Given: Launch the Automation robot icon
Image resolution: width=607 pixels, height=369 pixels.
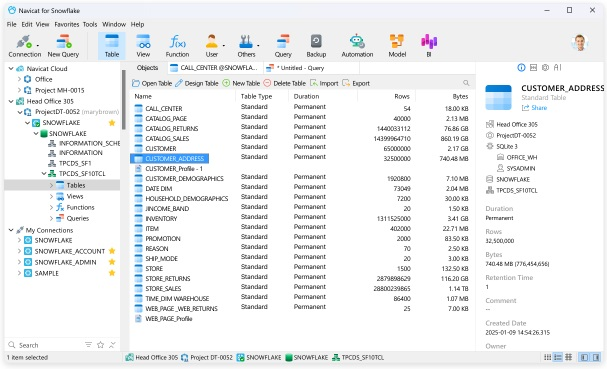Looking at the screenshot, I should click(357, 46).
